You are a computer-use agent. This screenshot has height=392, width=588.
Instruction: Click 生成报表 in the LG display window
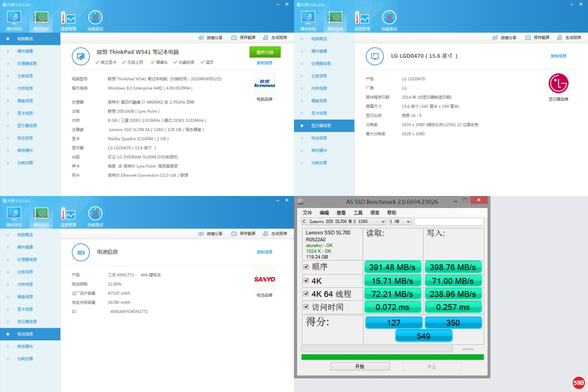[x=569, y=38]
